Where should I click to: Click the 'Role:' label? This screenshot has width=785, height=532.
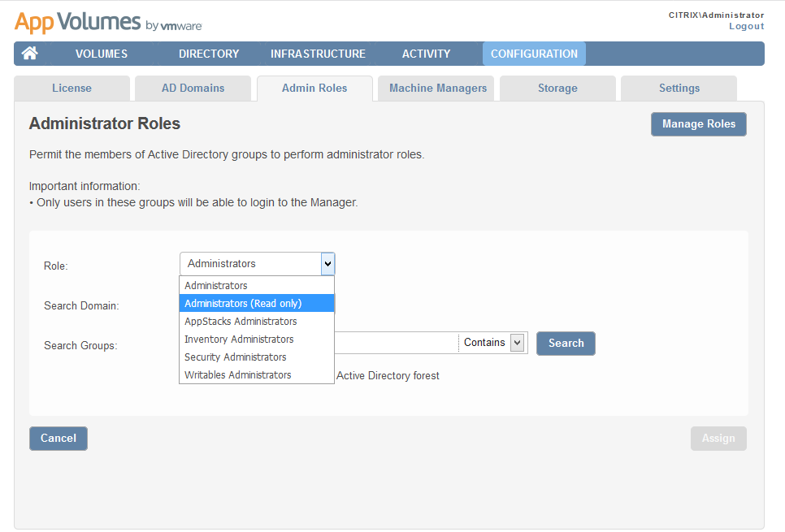[x=55, y=266]
